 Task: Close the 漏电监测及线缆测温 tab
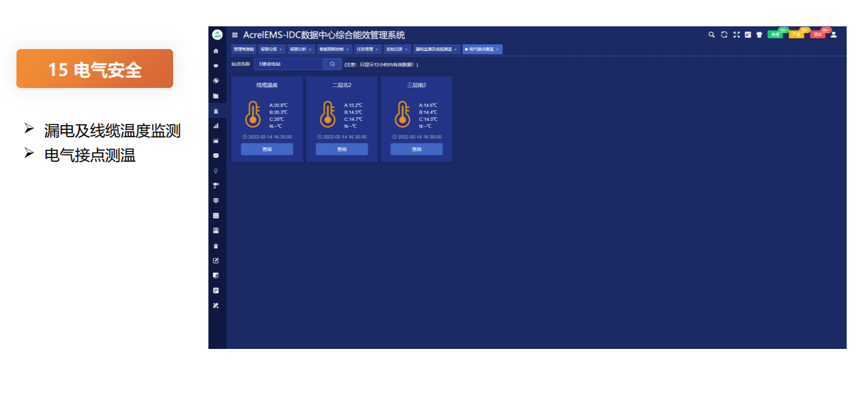point(455,49)
